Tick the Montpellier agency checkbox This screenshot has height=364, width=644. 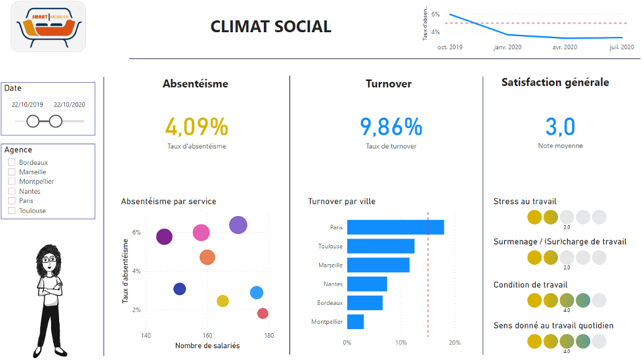point(12,181)
